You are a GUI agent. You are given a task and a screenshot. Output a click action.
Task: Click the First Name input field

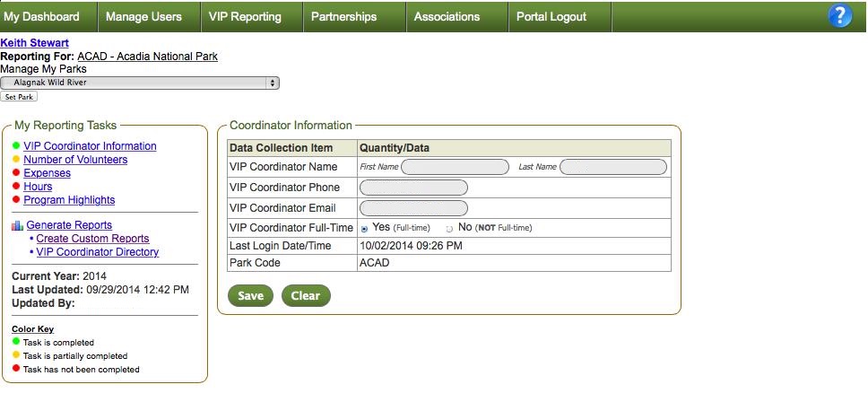[x=456, y=167]
